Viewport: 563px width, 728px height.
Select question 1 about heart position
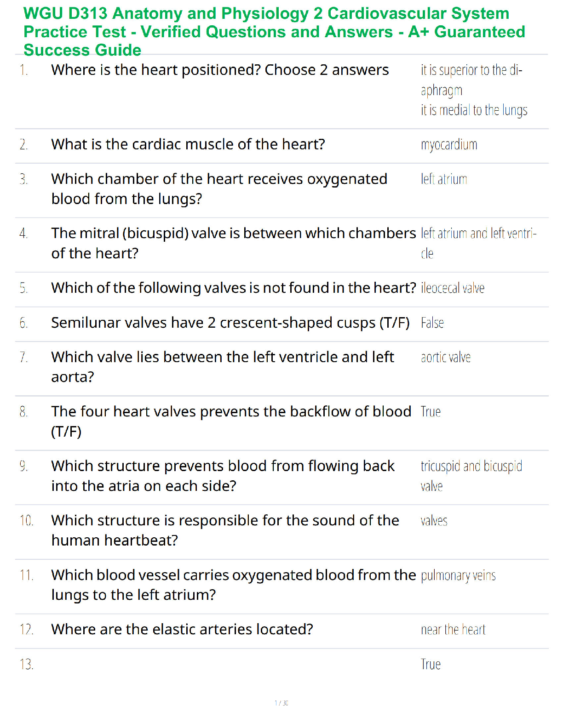(x=220, y=70)
